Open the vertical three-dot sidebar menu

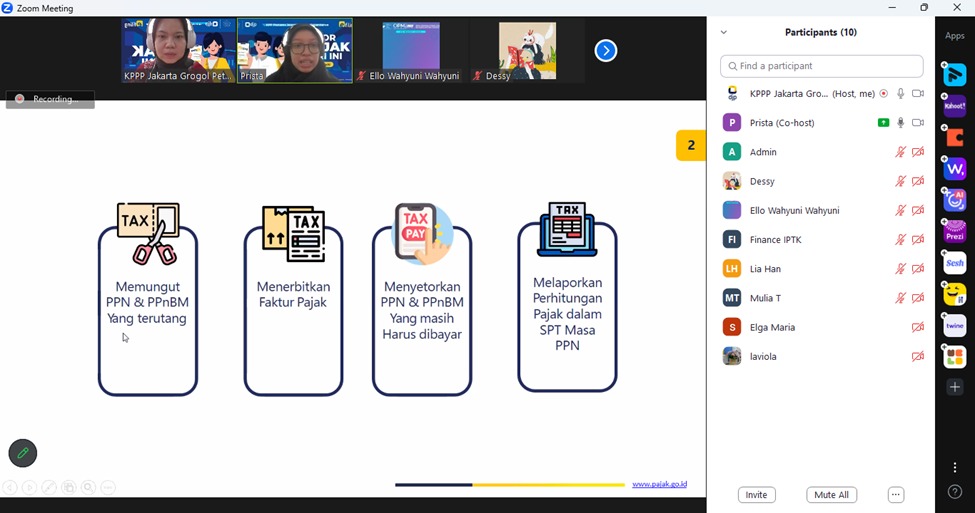955,467
